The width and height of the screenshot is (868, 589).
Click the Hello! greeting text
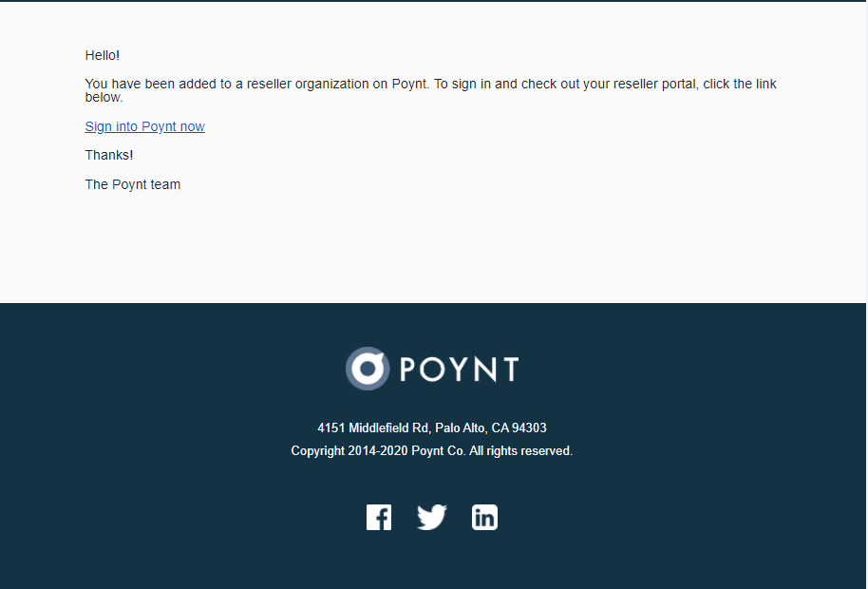pyautogui.click(x=103, y=55)
